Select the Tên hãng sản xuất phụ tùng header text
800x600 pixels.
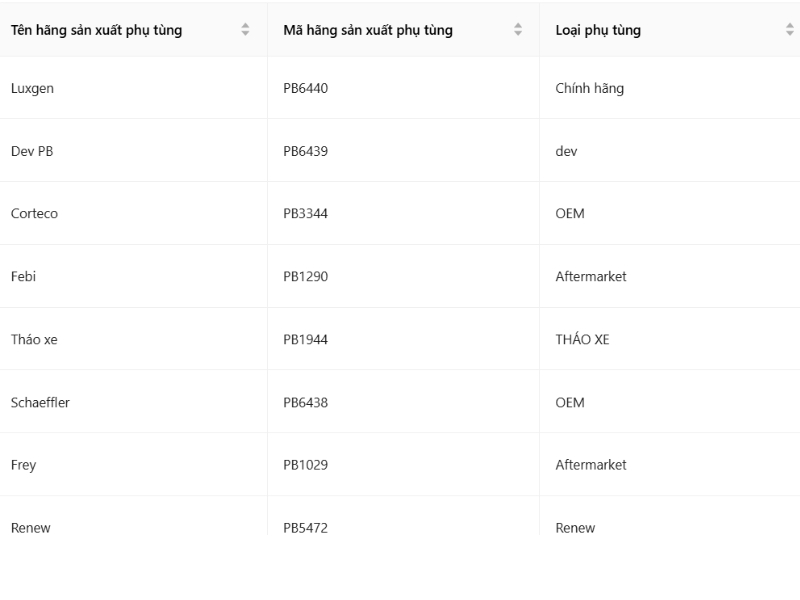(x=96, y=30)
